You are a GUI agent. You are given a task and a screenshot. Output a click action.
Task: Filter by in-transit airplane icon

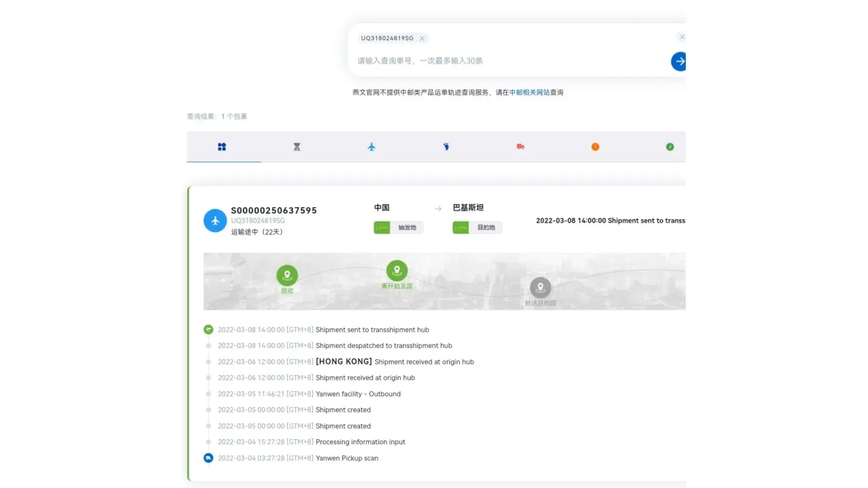click(x=372, y=147)
